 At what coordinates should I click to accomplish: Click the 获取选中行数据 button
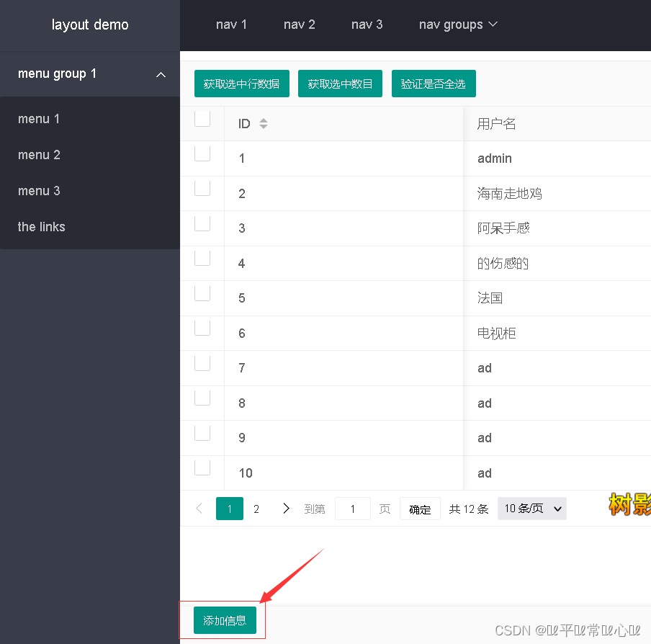[x=241, y=83]
